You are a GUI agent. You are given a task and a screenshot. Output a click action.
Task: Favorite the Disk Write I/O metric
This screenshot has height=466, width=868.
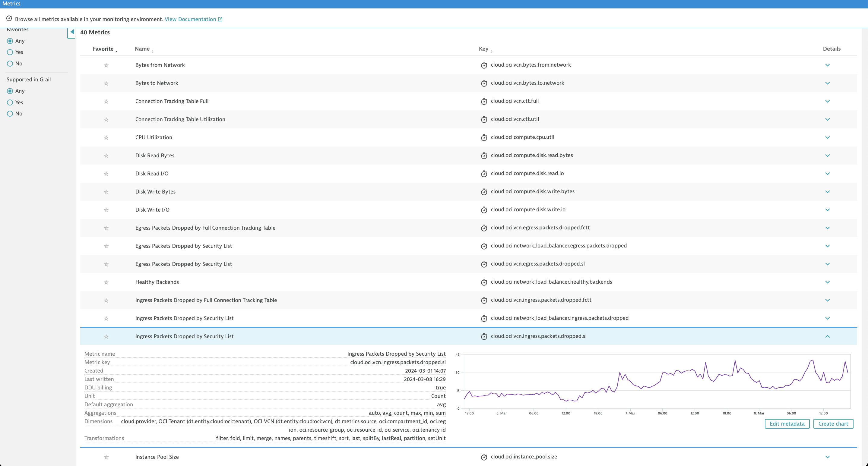point(106,210)
